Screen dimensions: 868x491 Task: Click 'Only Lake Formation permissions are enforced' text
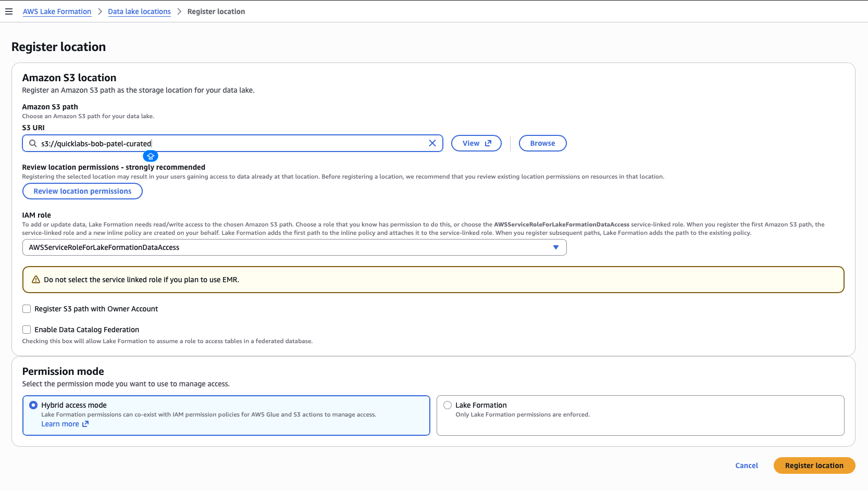tap(523, 414)
